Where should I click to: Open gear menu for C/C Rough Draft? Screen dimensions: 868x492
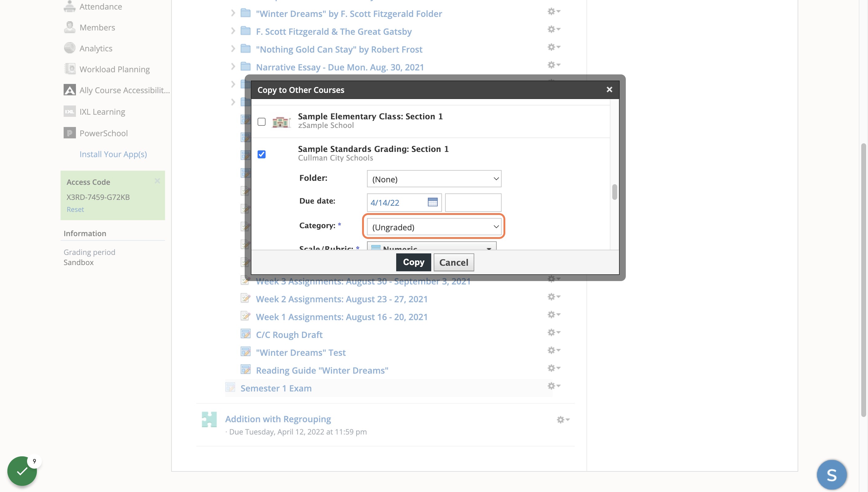554,332
